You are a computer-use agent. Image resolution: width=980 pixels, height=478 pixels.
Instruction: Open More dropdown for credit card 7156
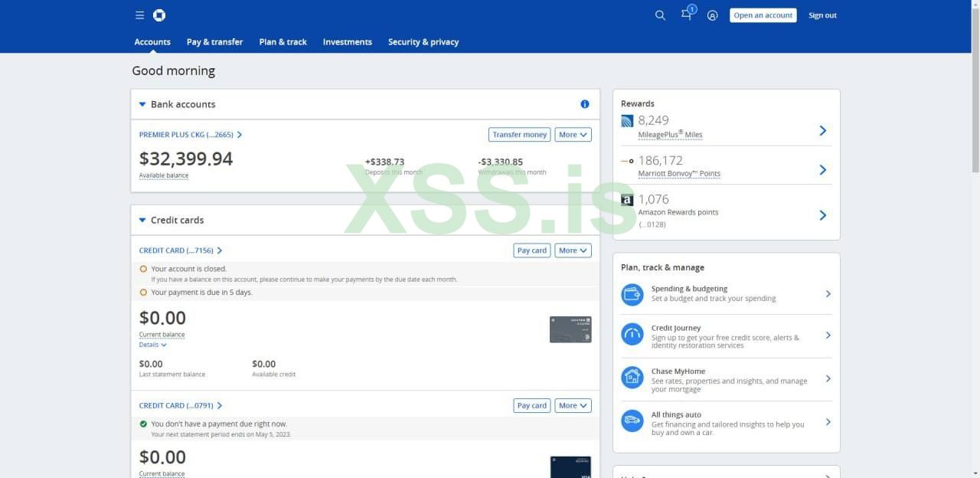pyautogui.click(x=573, y=250)
